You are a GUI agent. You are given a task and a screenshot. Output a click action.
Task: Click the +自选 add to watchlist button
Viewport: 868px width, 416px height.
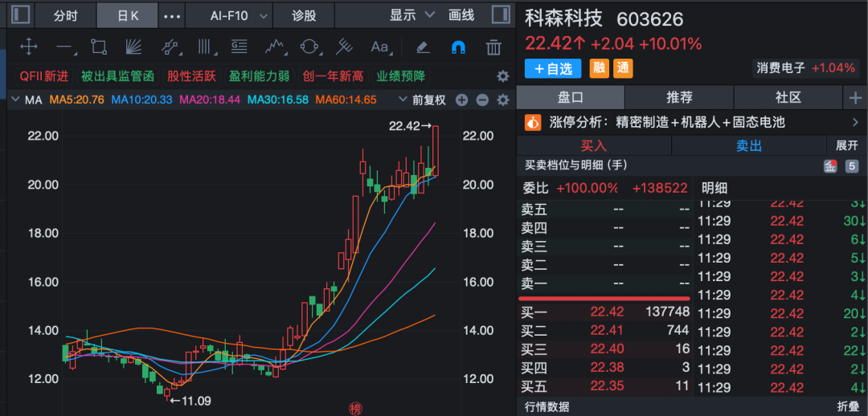point(553,68)
